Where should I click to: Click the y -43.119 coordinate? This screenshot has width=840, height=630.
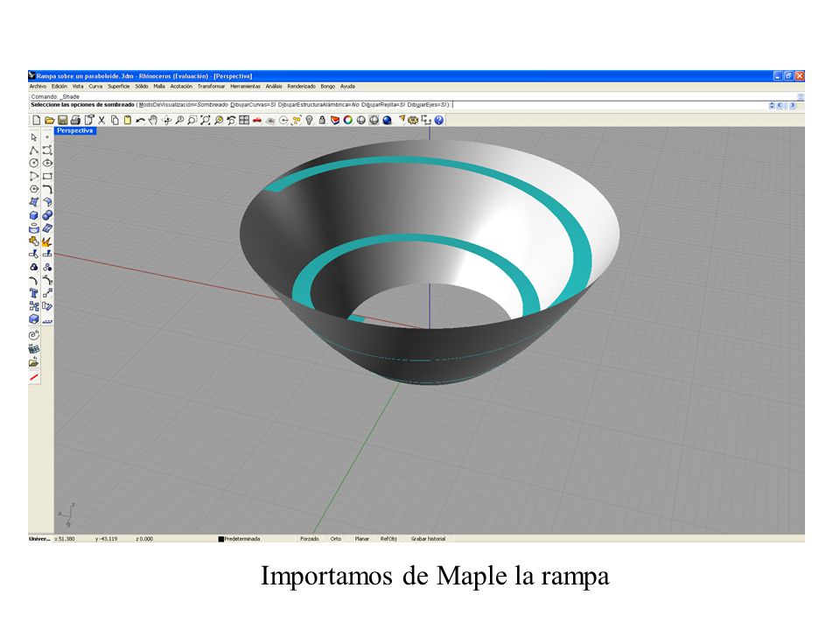tap(106, 539)
